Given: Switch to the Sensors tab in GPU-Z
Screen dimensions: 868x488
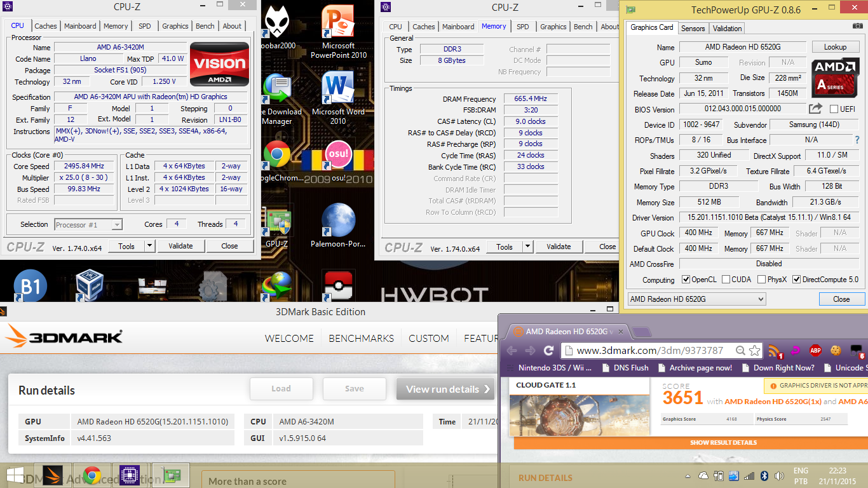Looking at the screenshot, I should click(693, 29).
